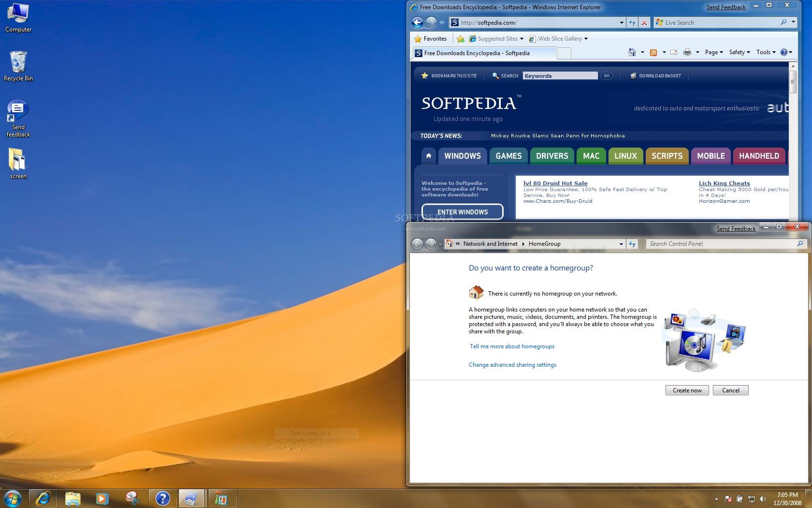The height and width of the screenshot is (508, 812).
Task: Select the LINUX category tab
Action: 625,156
